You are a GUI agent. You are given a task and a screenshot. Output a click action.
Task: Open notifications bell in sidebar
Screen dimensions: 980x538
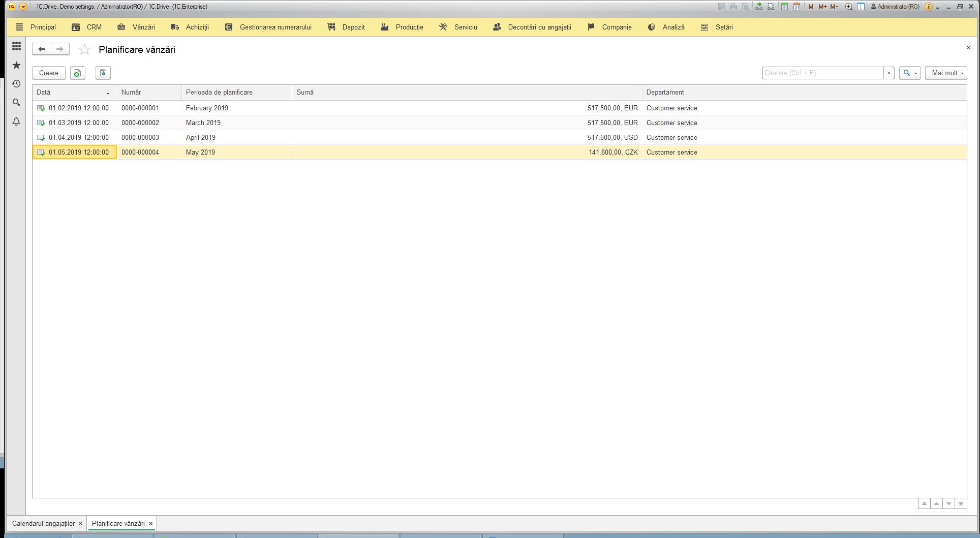[16, 122]
